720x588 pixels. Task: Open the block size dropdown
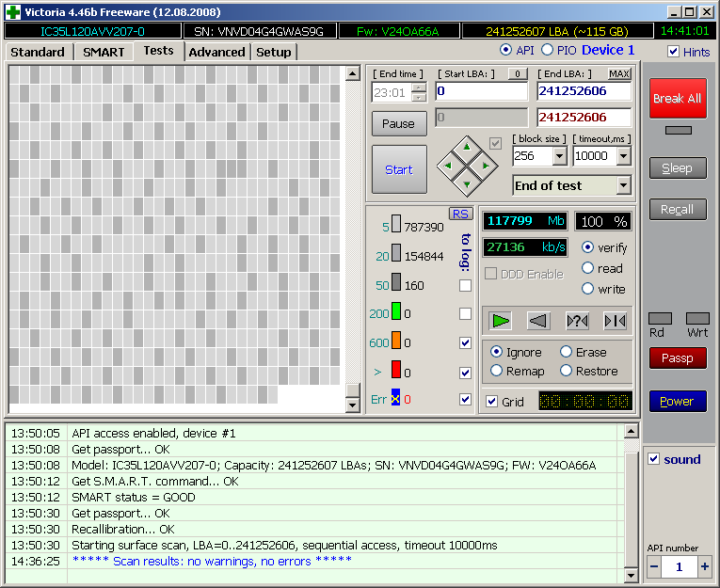tap(559, 156)
